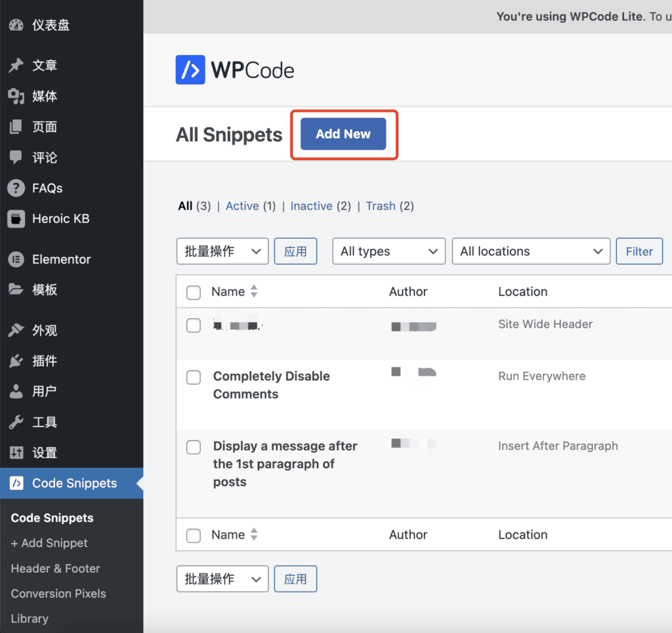Open Display a message after the 1st paragraph snippet

pyautogui.click(x=285, y=464)
